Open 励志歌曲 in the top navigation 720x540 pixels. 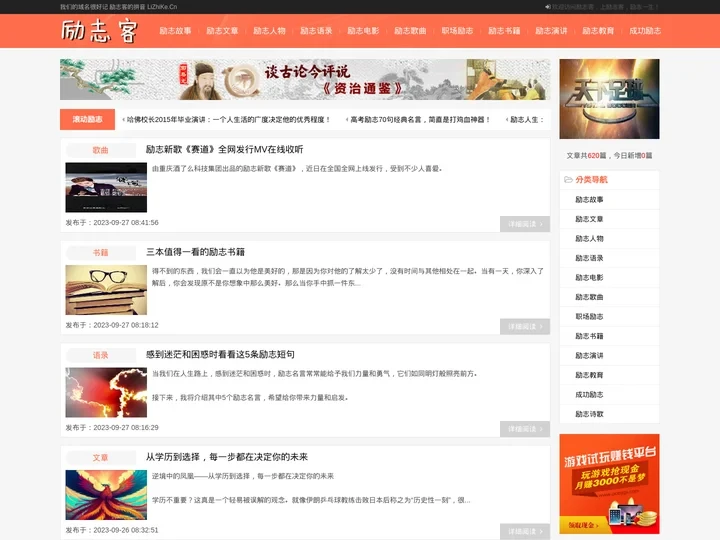[x=410, y=31]
